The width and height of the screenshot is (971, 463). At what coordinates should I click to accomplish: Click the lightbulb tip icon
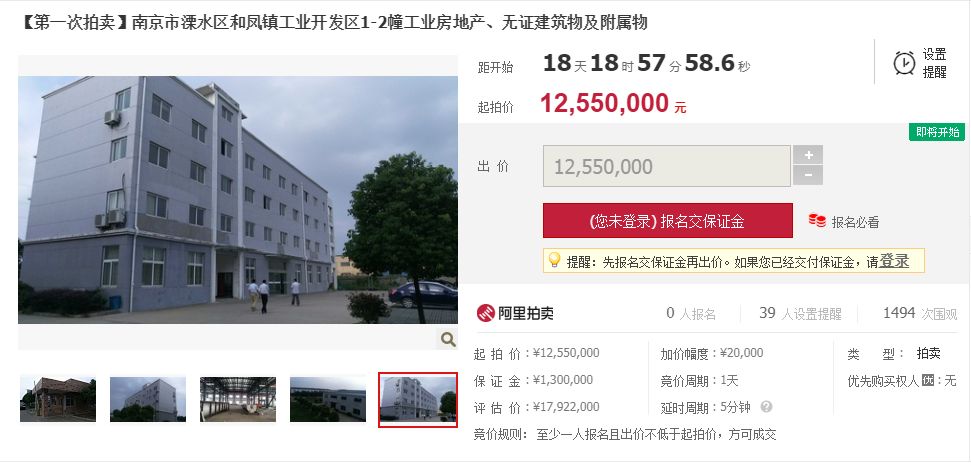click(x=554, y=261)
